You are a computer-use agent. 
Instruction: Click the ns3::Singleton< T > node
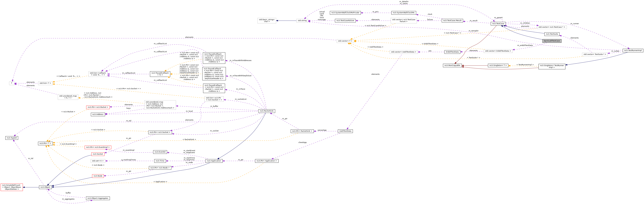coord(498,66)
